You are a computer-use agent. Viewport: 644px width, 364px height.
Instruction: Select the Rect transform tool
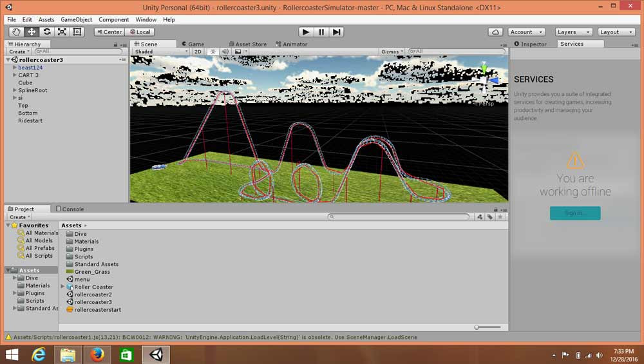[77, 32]
